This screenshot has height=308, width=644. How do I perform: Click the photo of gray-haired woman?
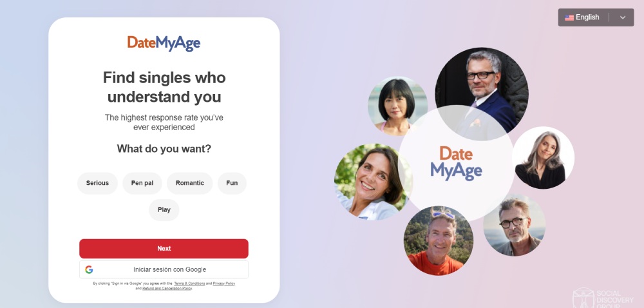543,158
